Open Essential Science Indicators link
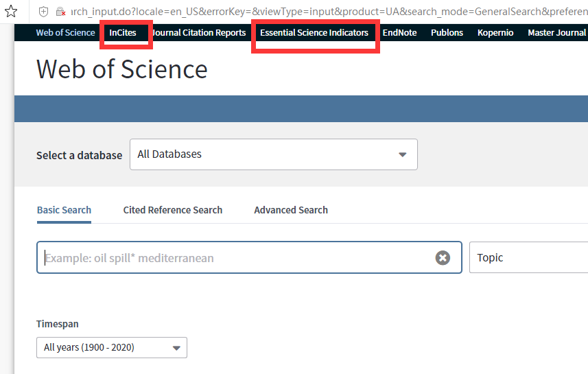 point(314,33)
